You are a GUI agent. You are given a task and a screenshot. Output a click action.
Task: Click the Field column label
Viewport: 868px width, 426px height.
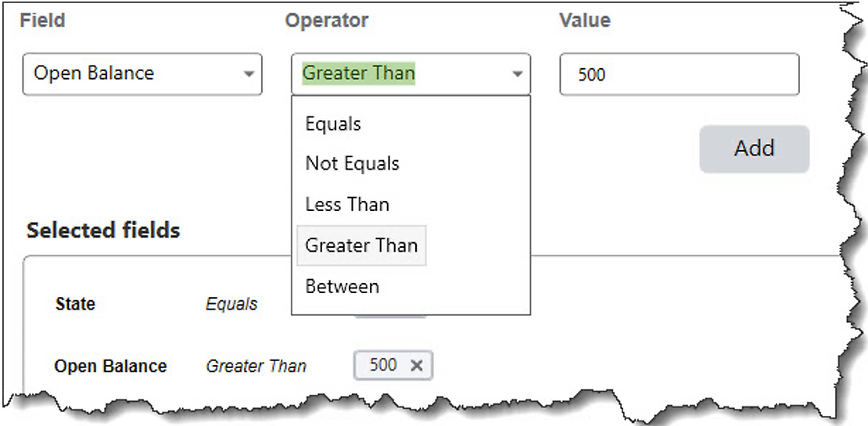coord(43,20)
